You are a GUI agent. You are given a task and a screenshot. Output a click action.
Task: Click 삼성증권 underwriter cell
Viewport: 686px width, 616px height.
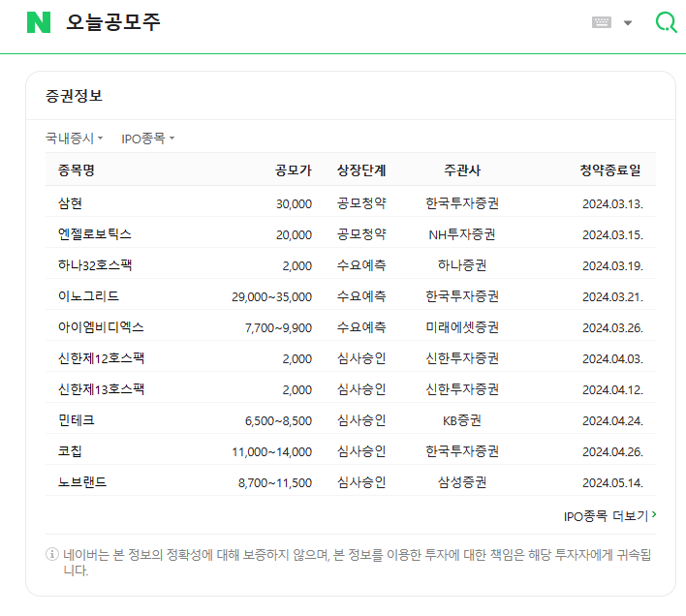462,482
